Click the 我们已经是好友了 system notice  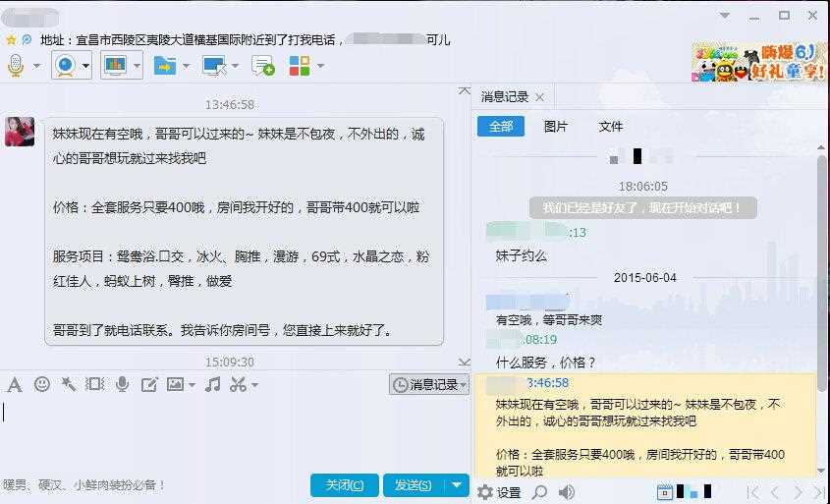click(642, 207)
